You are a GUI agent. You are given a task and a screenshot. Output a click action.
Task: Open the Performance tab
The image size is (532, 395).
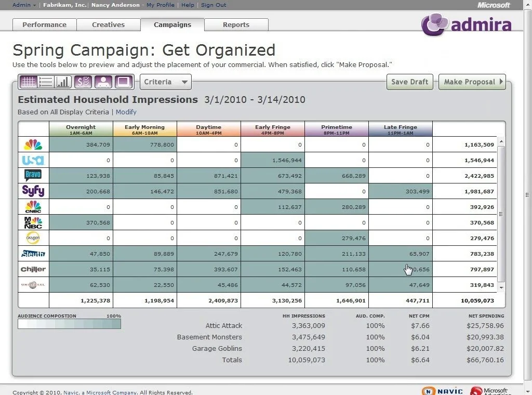[x=45, y=25]
